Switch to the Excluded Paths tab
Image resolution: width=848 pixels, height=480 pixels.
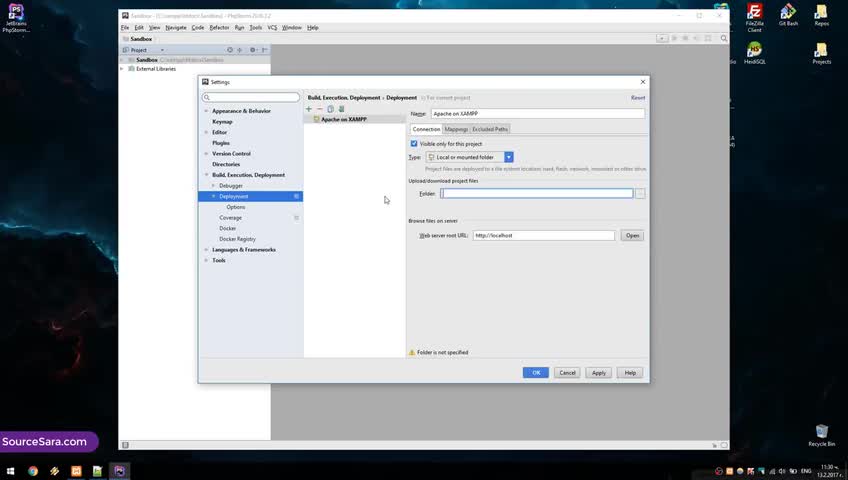pyautogui.click(x=490, y=129)
